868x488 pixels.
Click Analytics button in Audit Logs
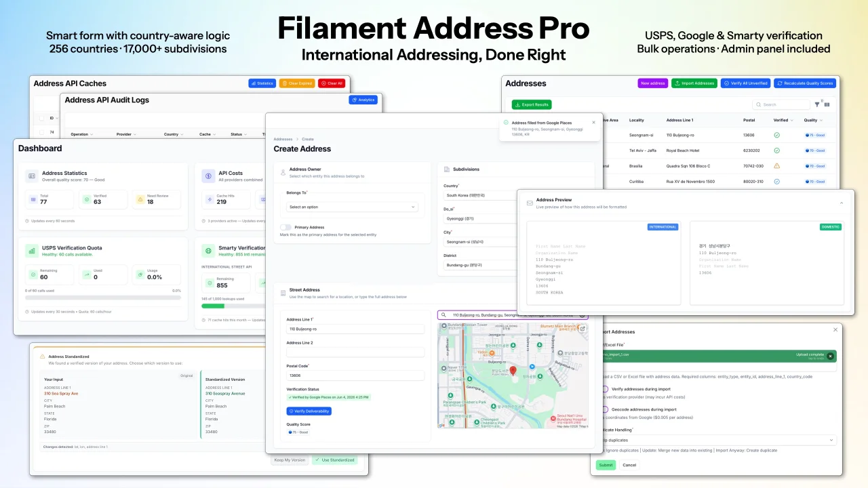pos(363,100)
